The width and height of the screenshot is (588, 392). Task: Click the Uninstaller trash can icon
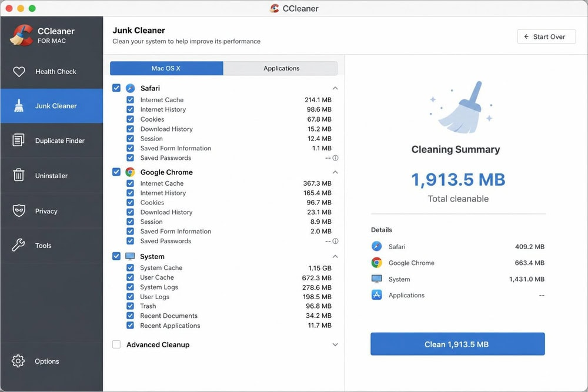pyautogui.click(x=18, y=175)
